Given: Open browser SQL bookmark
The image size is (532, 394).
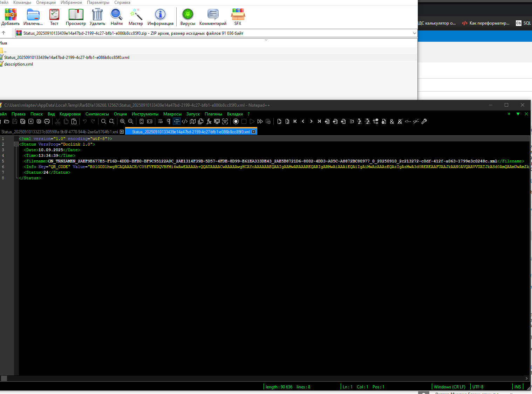Looking at the screenshot, I should point(524,23).
